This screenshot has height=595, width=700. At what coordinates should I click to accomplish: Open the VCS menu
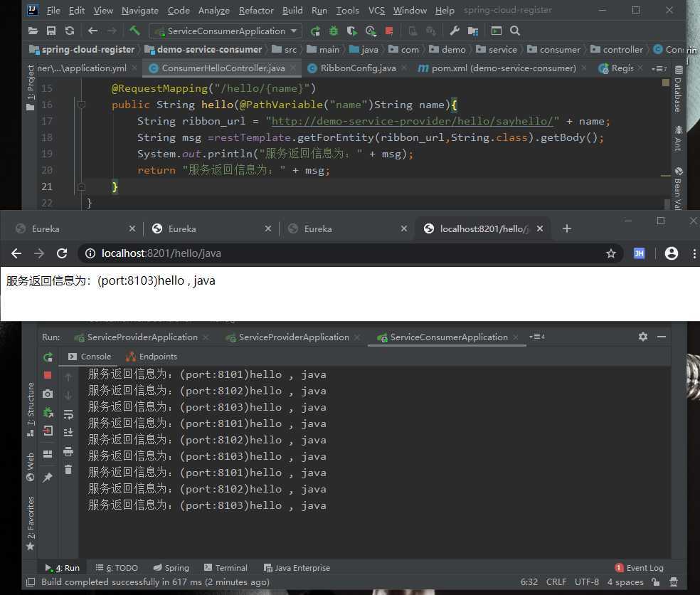[376, 10]
